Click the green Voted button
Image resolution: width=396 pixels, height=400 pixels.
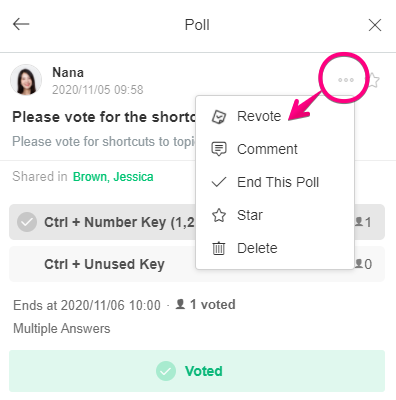197,371
